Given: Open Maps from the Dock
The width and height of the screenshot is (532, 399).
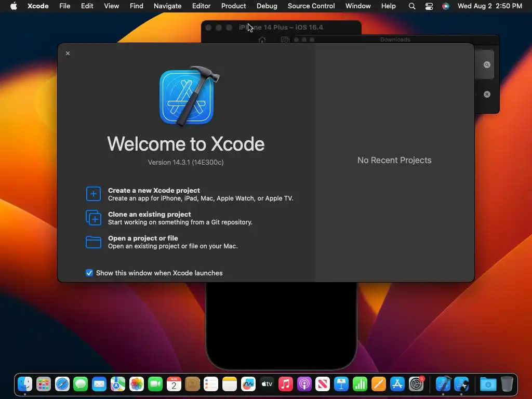Looking at the screenshot, I should (118, 384).
